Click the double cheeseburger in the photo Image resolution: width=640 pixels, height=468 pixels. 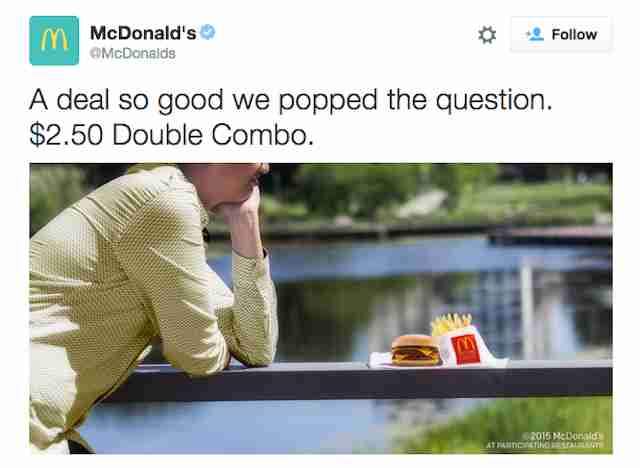(416, 350)
